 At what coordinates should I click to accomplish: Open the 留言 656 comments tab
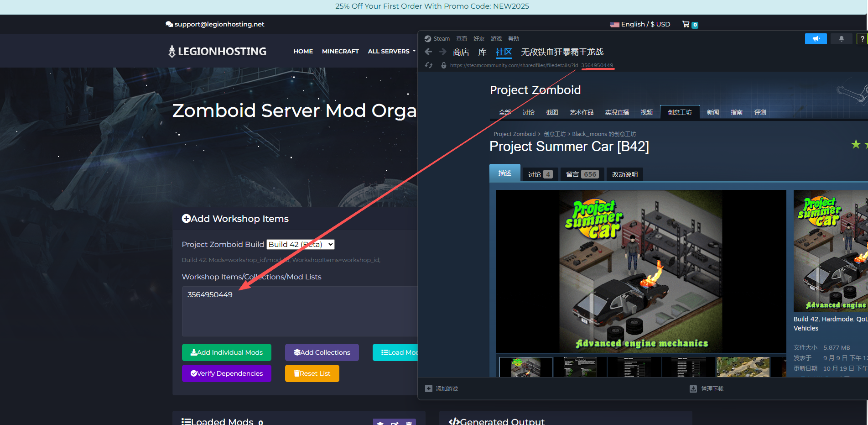582,174
